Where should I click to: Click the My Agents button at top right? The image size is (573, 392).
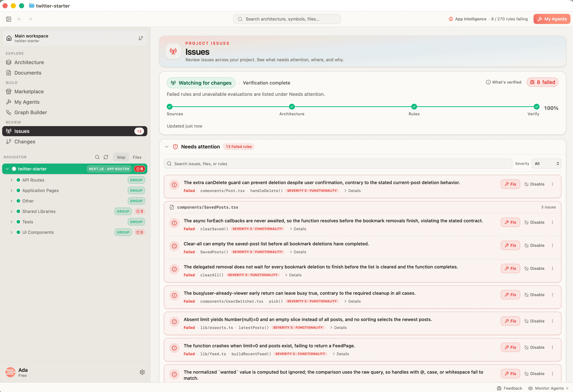(x=552, y=19)
